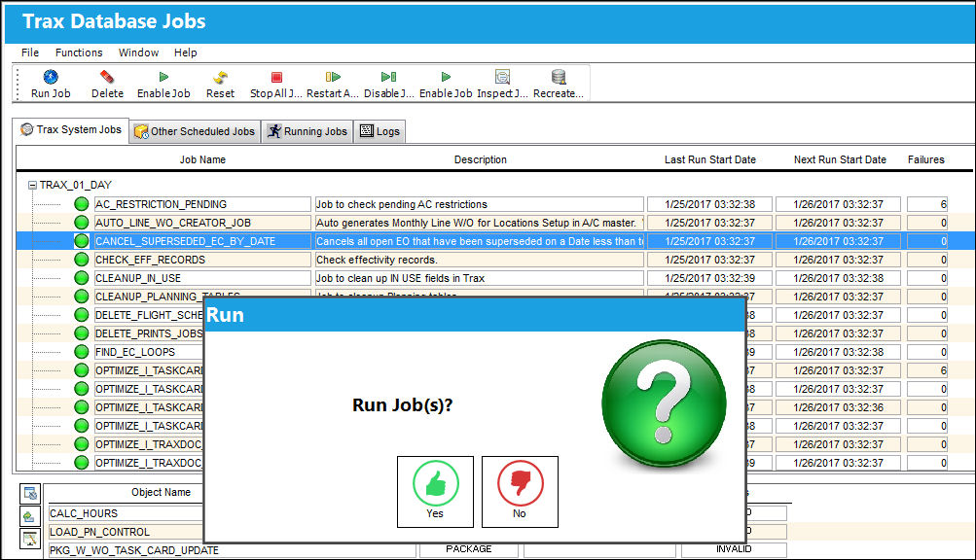This screenshot has width=976, height=560.
Task: Click the Restart A... toolbar icon
Action: [x=333, y=77]
